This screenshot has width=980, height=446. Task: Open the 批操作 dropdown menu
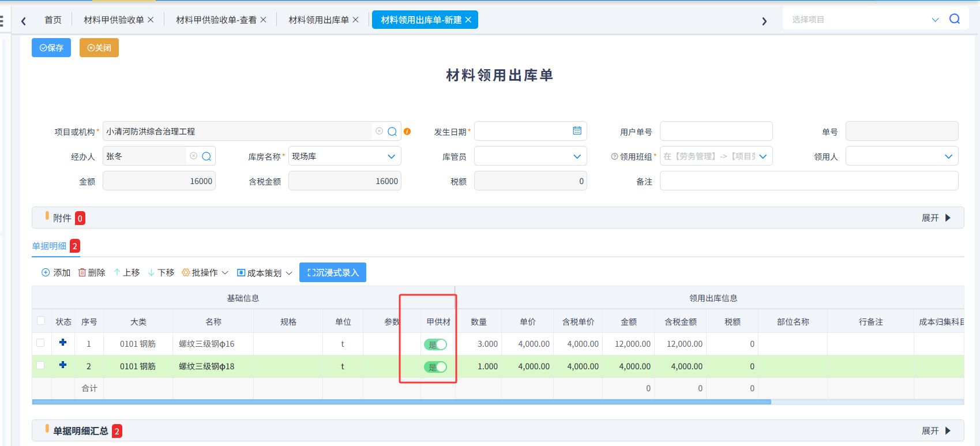tap(205, 272)
